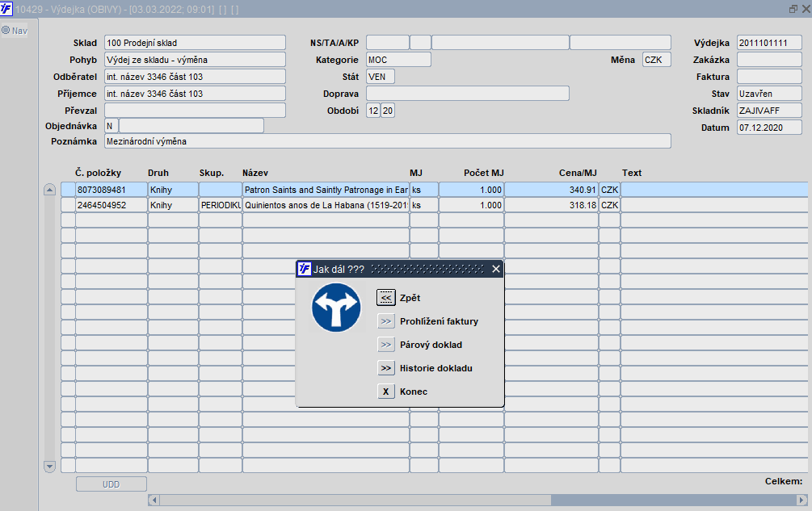The height and width of the screenshot is (511, 812).
Task: Click the Měna field showing CZK
Action: coord(656,60)
